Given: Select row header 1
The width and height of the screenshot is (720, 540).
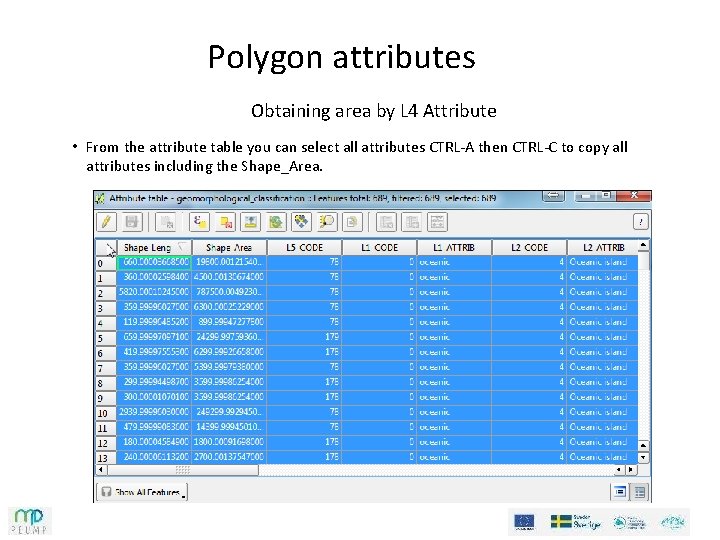Looking at the screenshot, I should (106, 278).
